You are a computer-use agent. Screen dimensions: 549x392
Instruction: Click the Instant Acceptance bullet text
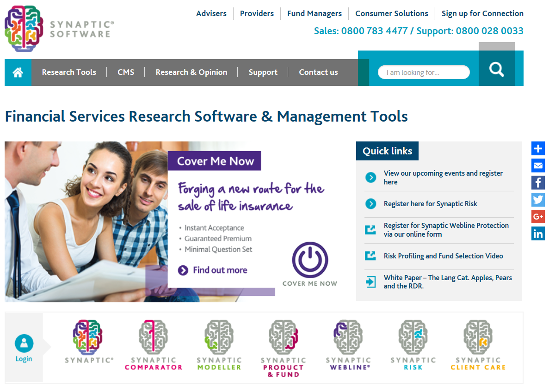click(214, 228)
